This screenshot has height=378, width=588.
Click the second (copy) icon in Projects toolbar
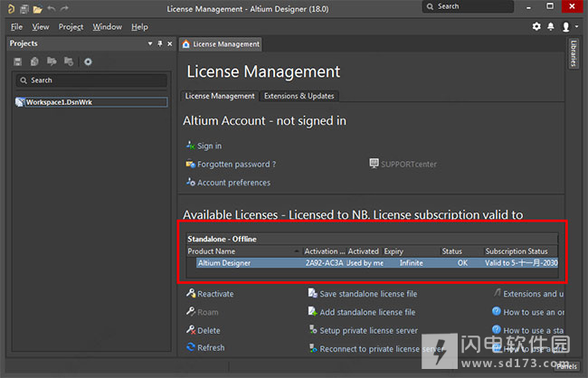34,61
